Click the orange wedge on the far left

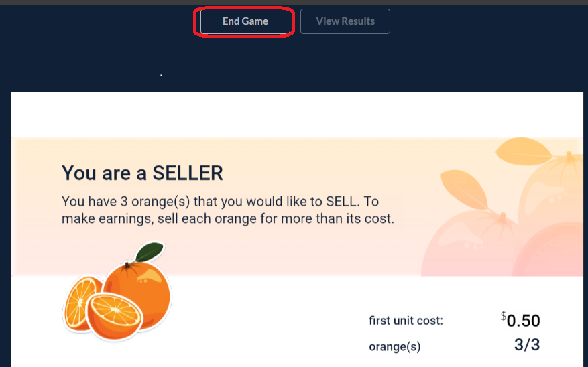(78, 301)
